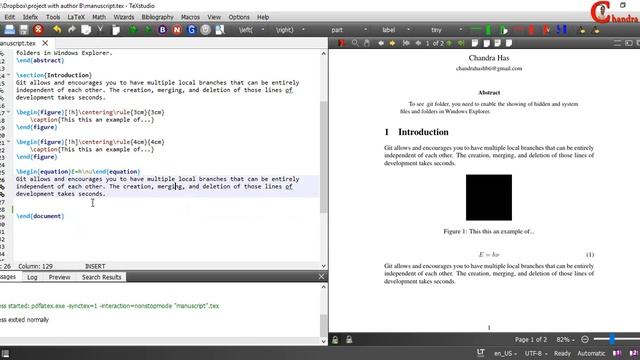This screenshot has height=360, width=640.
Task: Open the en_US language dropdown
Action: pyautogui.click(x=505, y=353)
